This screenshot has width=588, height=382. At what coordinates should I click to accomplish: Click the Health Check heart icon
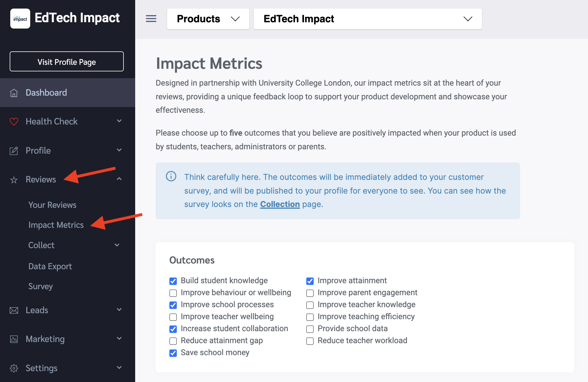click(x=14, y=122)
